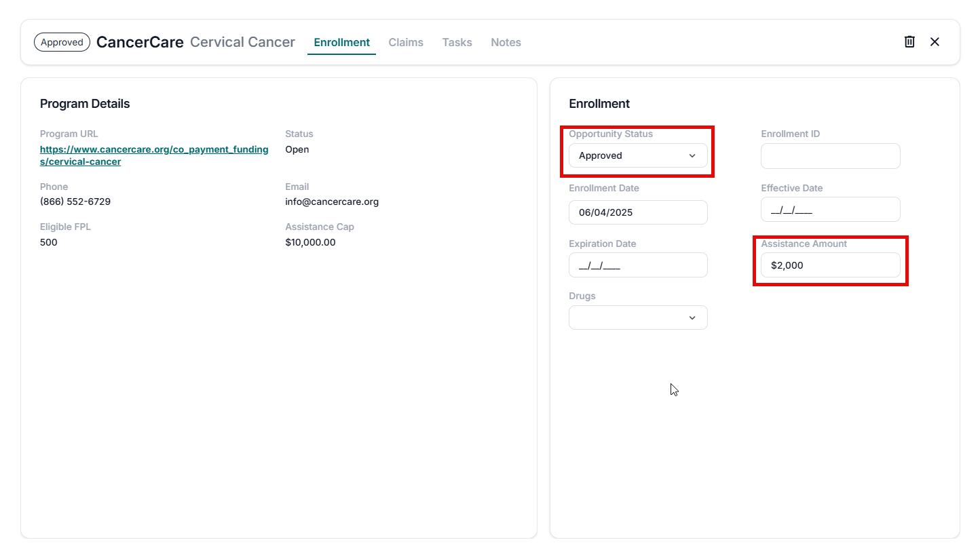This screenshot has height=559, width=980.
Task: Open the Opportunity Status dropdown
Action: (637, 155)
